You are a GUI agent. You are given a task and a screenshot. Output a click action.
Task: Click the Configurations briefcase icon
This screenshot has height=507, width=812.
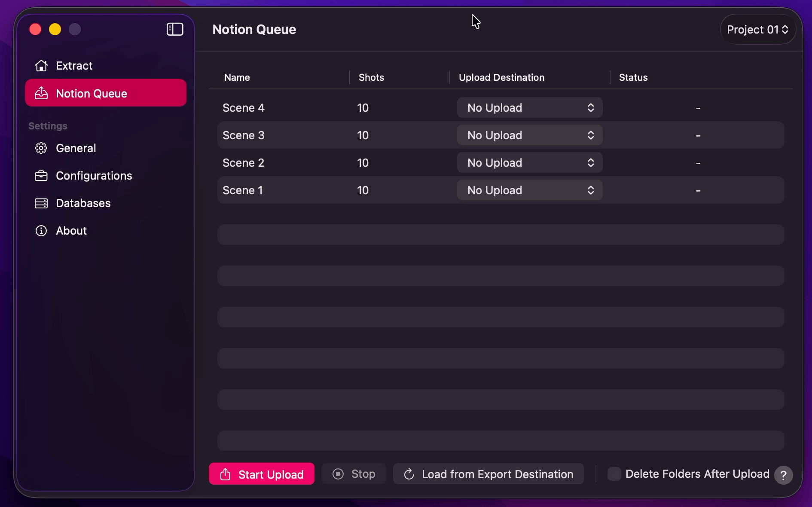coord(41,176)
